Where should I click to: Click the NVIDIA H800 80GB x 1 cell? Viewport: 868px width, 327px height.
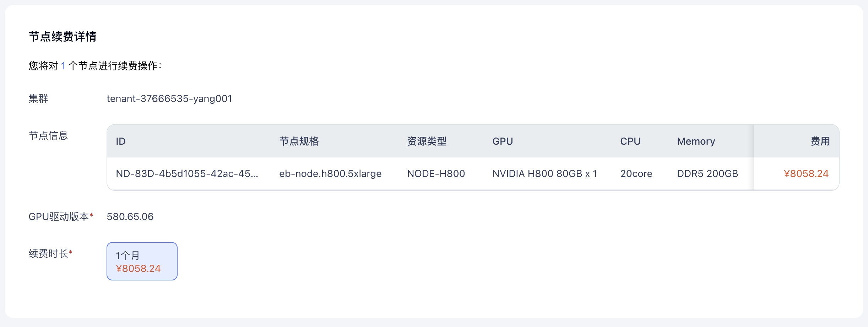(544, 173)
